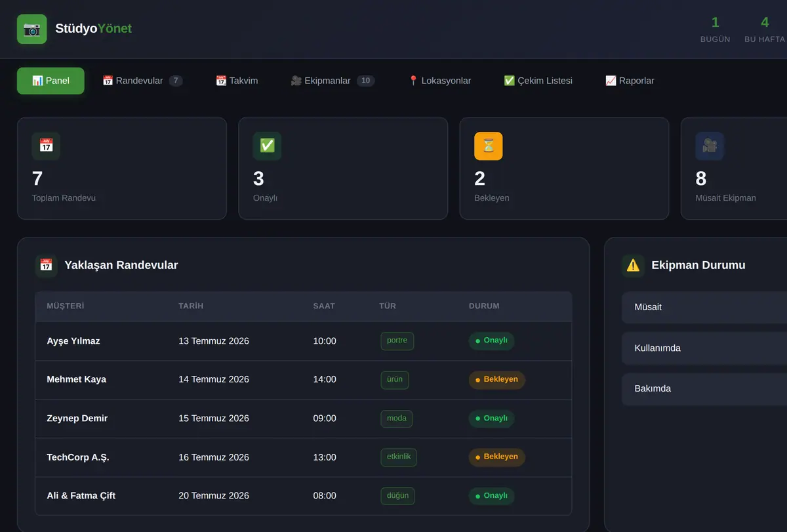Image resolution: width=787 pixels, height=532 pixels.
Task: Click customer name TechCorp A.Ş.
Action: 78,457
